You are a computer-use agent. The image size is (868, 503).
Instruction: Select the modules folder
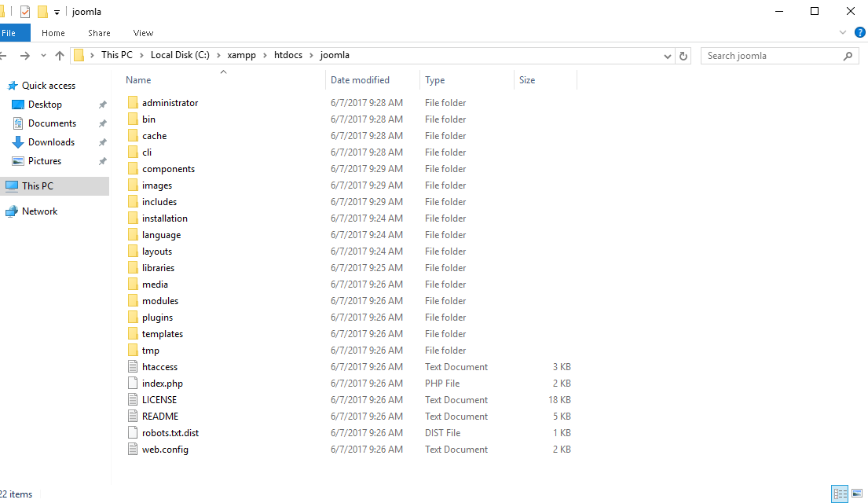point(160,301)
